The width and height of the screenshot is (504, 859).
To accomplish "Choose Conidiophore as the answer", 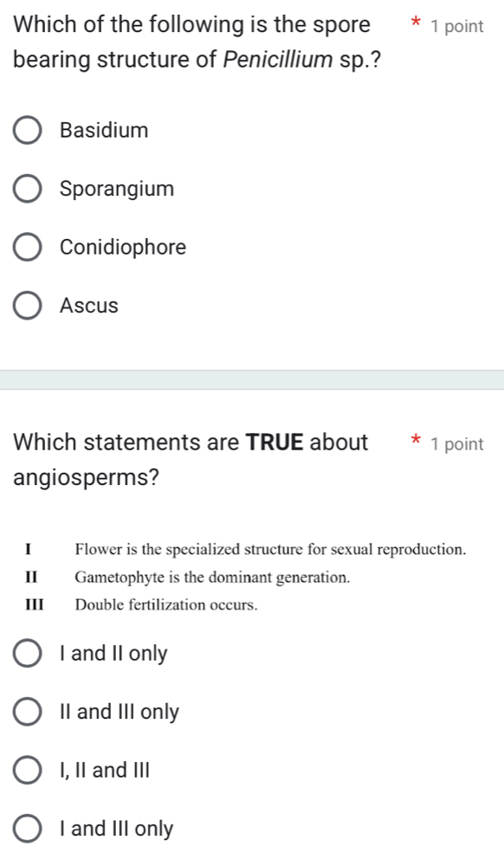I will (27, 246).
